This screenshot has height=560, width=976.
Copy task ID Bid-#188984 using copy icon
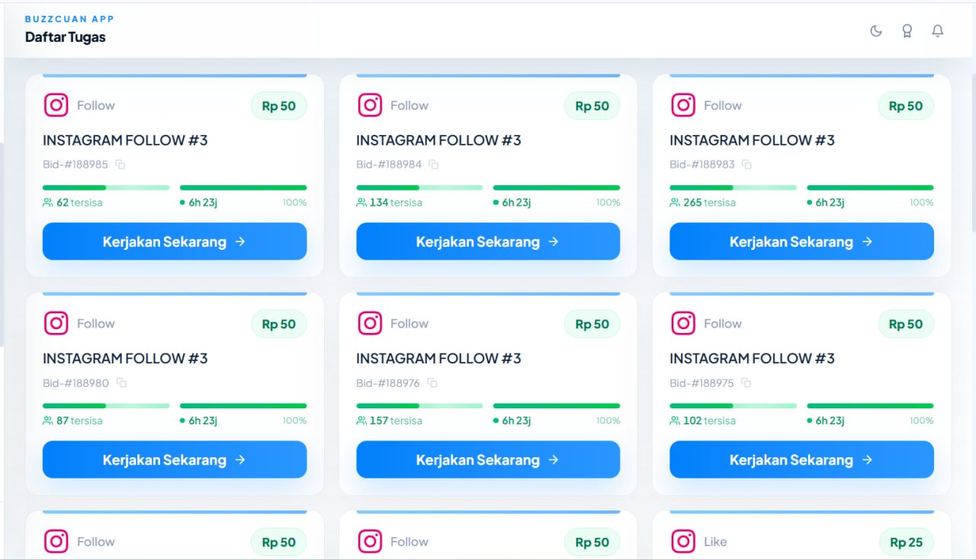click(434, 165)
